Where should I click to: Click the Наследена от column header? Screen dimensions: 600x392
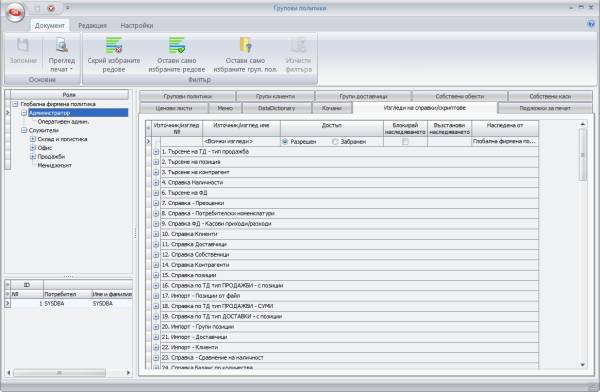click(x=505, y=128)
